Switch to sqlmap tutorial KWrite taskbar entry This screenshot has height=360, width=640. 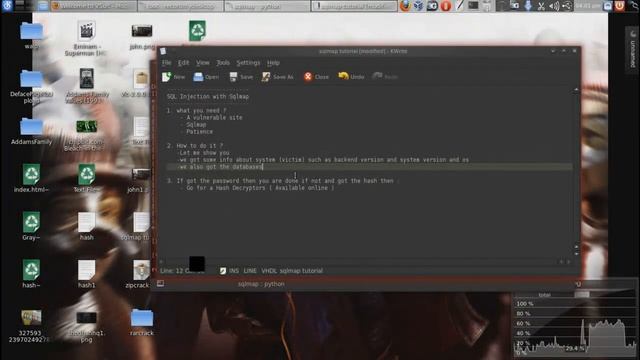(x=354, y=6)
